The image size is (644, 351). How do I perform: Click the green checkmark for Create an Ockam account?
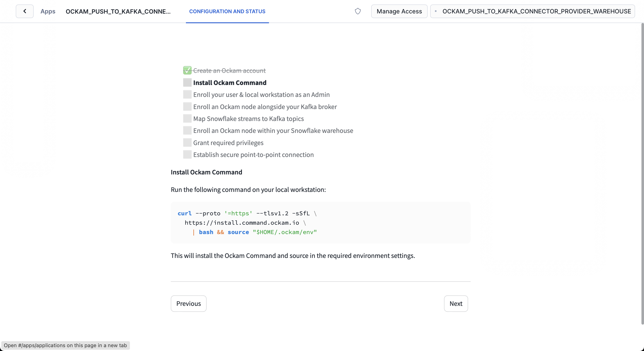187,70
